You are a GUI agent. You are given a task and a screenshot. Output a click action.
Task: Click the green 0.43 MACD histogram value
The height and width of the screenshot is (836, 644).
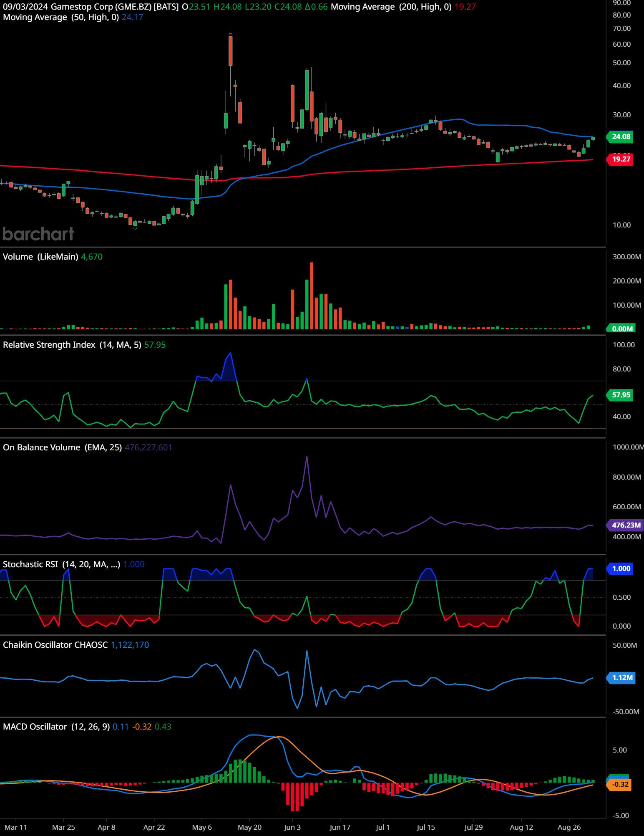(x=163, y=727)
